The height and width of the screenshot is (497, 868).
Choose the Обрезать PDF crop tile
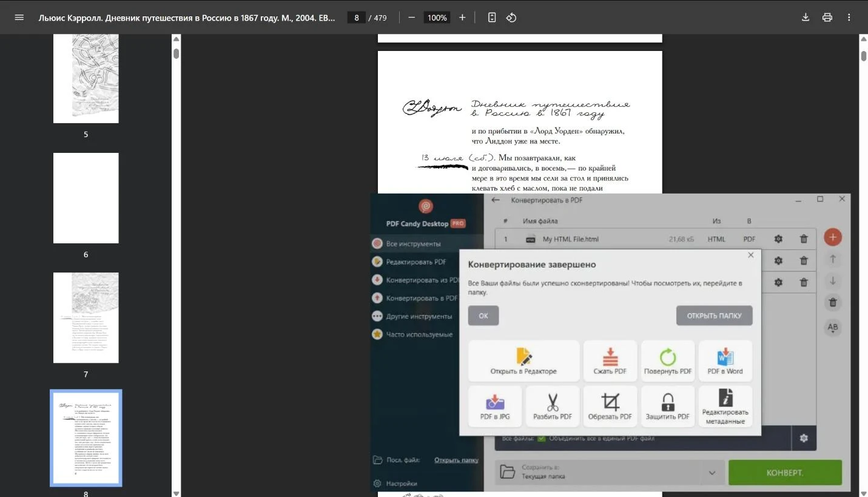(x=610, y=407)
